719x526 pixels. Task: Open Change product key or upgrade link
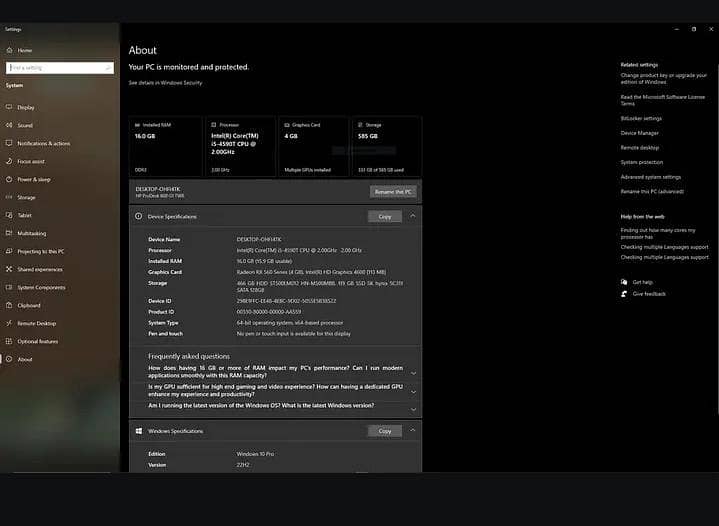click(664, 78)
